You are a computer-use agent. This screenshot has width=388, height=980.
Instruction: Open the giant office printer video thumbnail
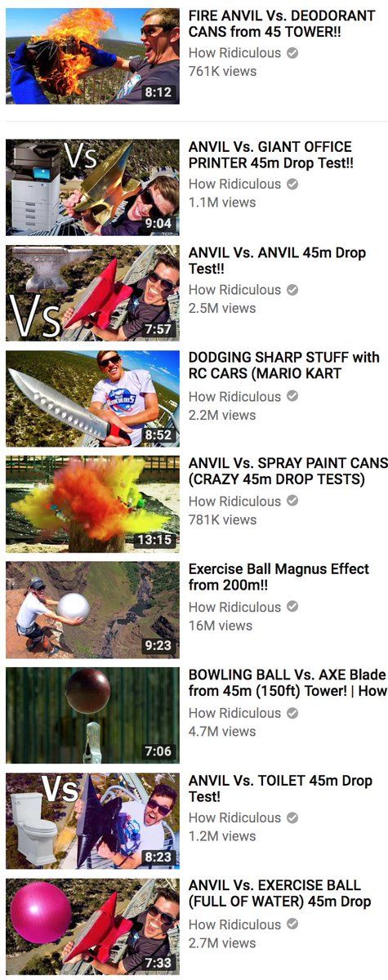(x=92, y=187)
